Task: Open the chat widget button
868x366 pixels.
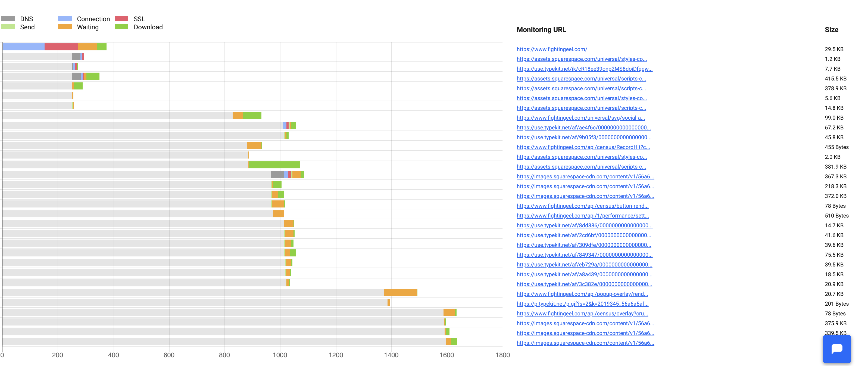Action: [x=837, y=349]
